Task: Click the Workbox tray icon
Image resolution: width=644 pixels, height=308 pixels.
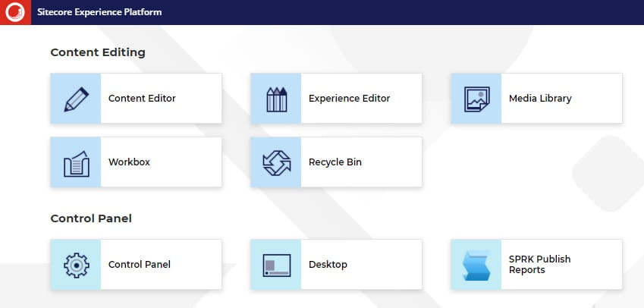Action: [x=76, y=163]
